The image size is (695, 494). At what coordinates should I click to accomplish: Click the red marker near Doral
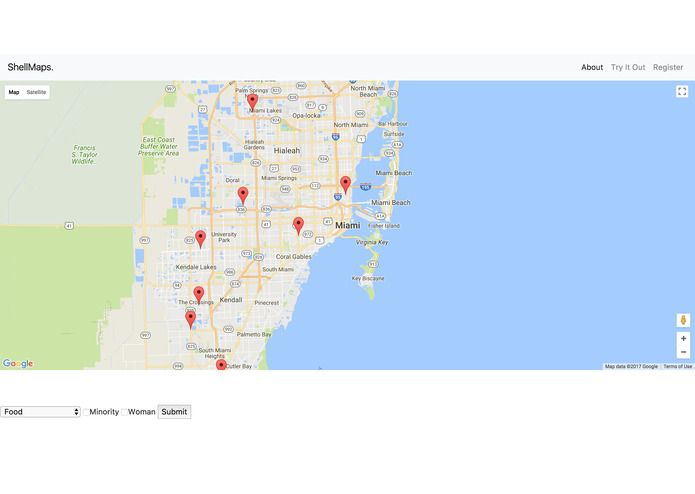(x=243, y=195)
